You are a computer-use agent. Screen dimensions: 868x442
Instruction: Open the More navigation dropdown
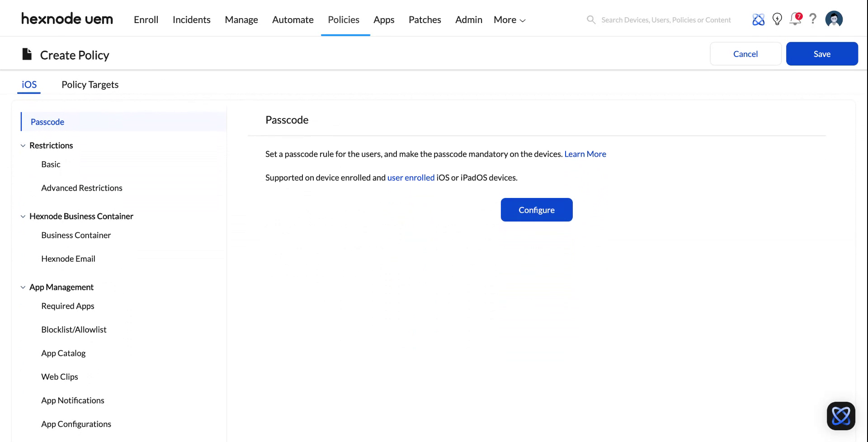click(x=509, y=19)
